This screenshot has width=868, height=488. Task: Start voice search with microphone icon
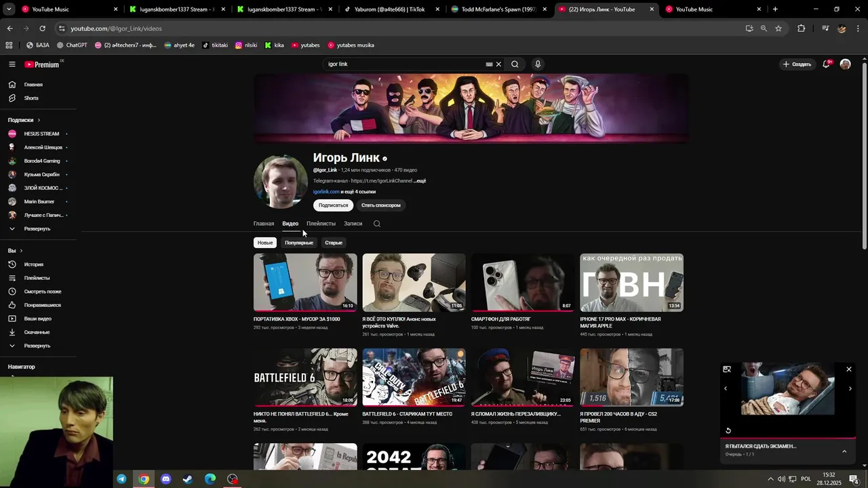click(538, 64)
